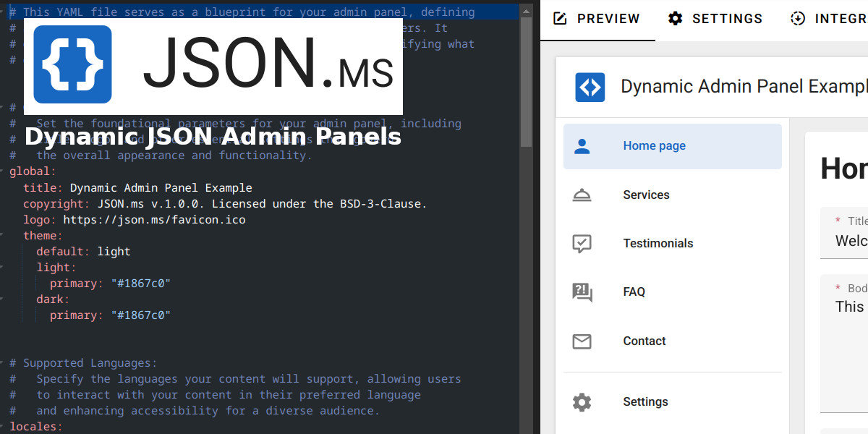
Task: Open the FAQ section link
Action: 634,292
